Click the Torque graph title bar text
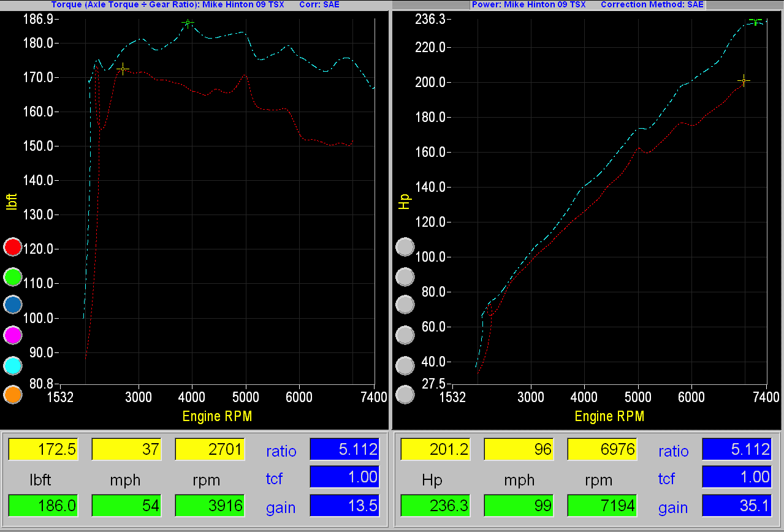 [x=167, y=4]
